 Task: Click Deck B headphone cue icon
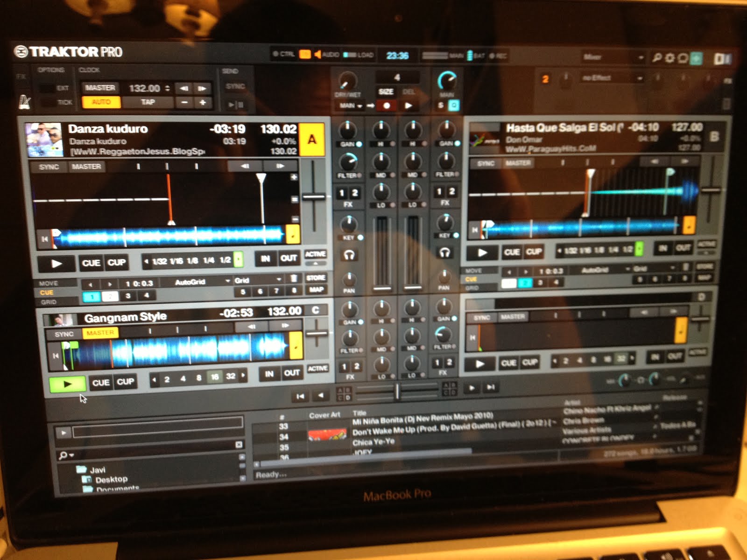click(444, 252)
